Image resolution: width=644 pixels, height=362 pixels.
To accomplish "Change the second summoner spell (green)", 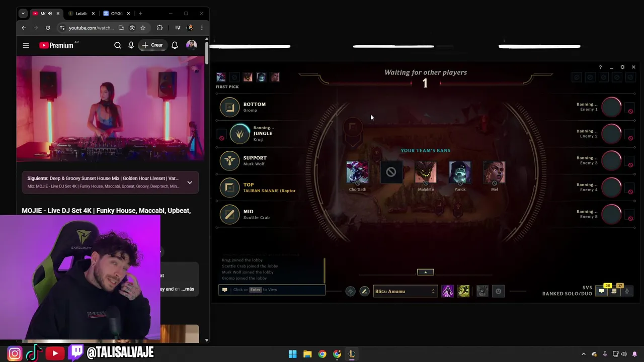I will coord(463,291).
